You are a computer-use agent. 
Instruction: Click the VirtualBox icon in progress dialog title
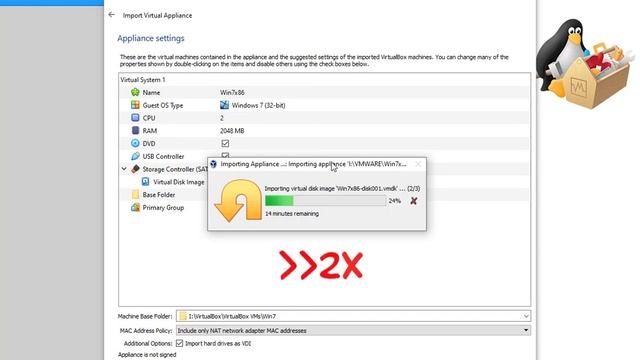213,164
